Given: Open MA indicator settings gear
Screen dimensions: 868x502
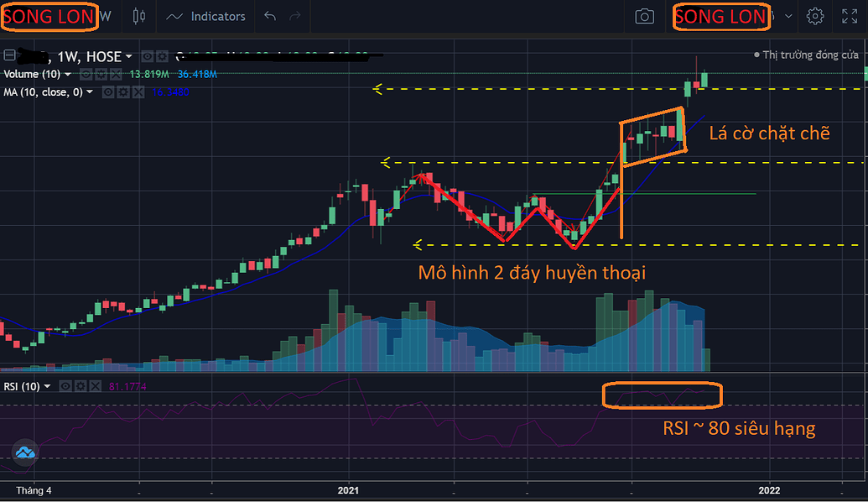Looking at the screenshot, I should [x=123, y=92].
